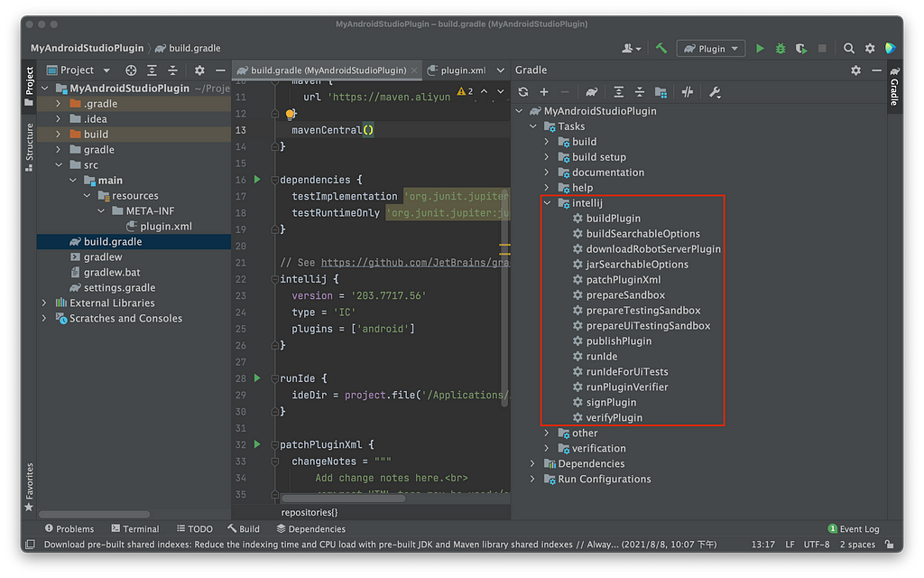Open the Plugin run configuration dropdown
Screen dimensions: 924x578
coord(711,49)
